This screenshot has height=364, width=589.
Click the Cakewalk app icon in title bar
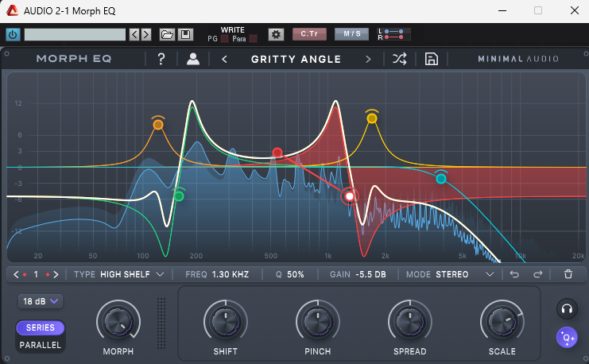[12, 10]
